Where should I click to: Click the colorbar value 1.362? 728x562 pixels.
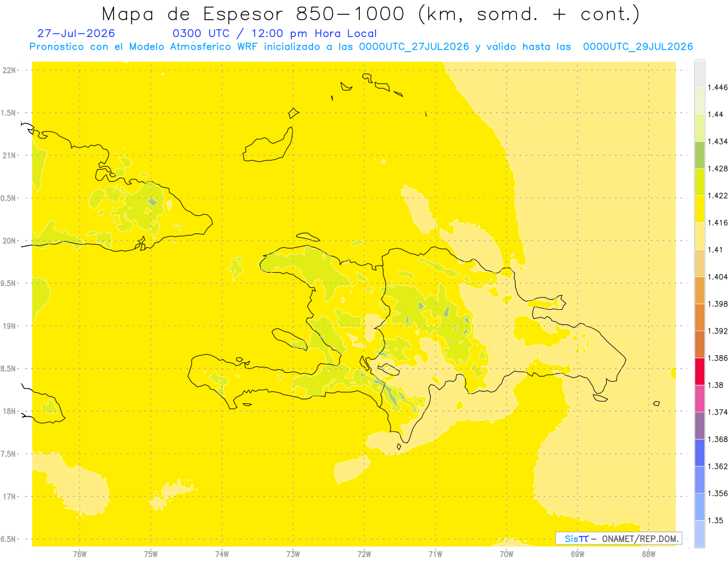718,466
